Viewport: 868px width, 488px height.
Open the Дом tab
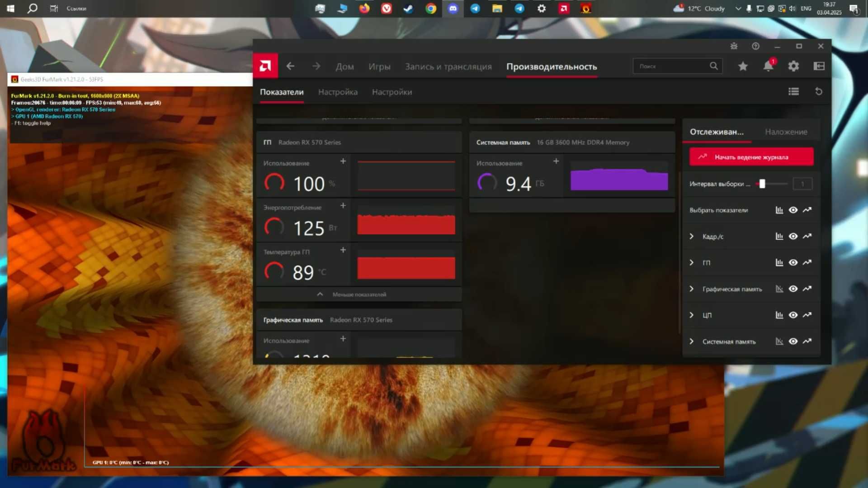click(344, 66)
